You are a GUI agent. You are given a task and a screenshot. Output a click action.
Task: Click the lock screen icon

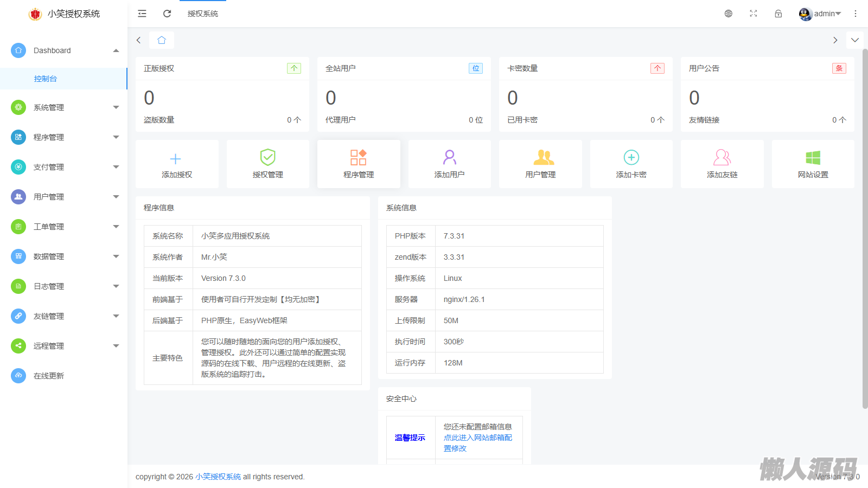(x=778, y=14)
